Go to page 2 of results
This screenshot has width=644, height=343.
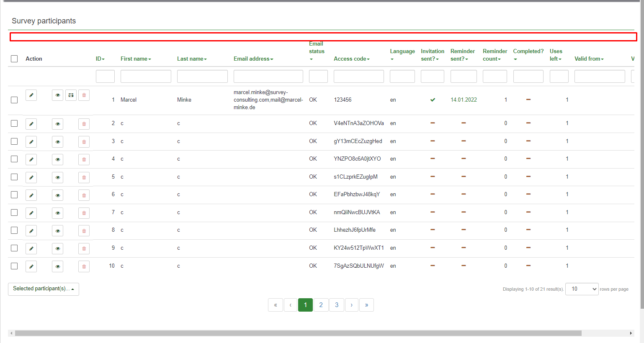[321, 305]
